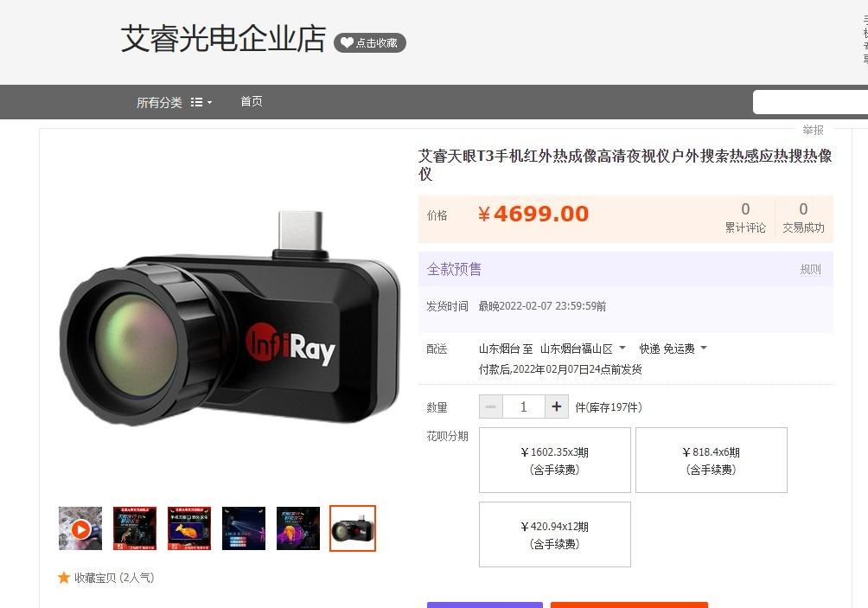The image size is (868, 608).
Task: Select the camera product thumbnail with orange border
Action: tap(353, 528)
